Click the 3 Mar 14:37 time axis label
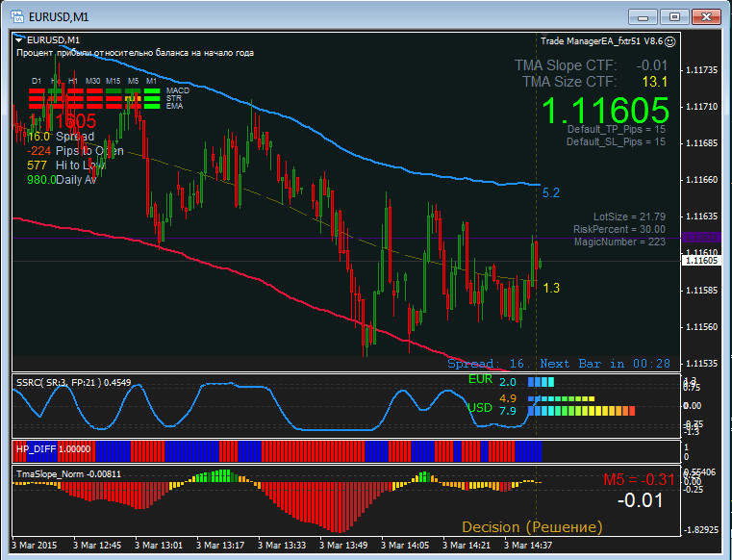The width and height of the screenshot is (732, 560). tap(528, 545)
